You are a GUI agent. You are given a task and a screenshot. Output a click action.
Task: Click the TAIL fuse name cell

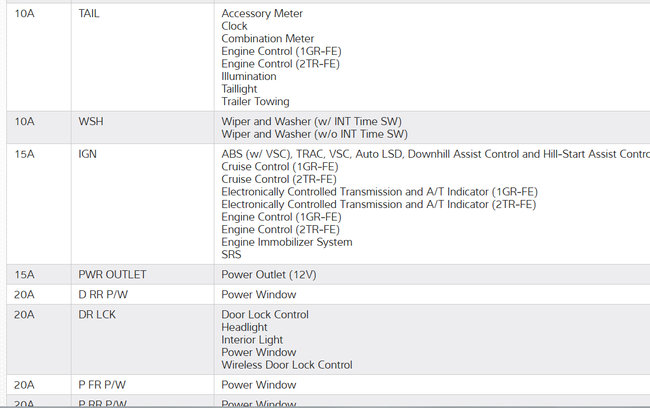pyautogui.click(x=90, y=14)
